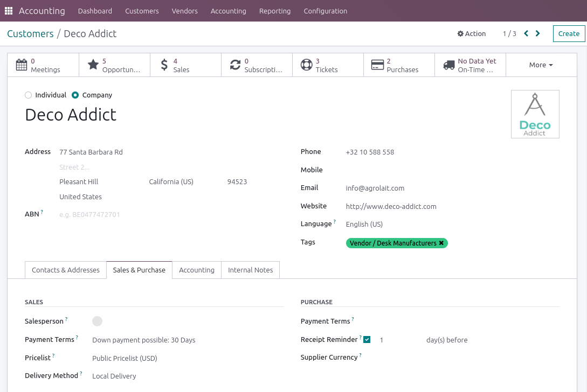The width and height of the screenshot is (587, 392).
Task: Open the Configuration menu
Action: [x=326, y=11]
